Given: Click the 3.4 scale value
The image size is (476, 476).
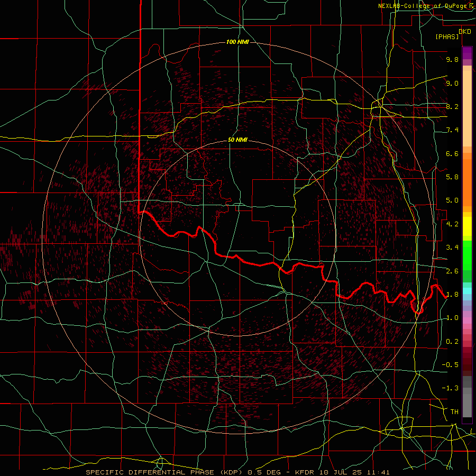Looking at the screenshot, I should [452, 248].
